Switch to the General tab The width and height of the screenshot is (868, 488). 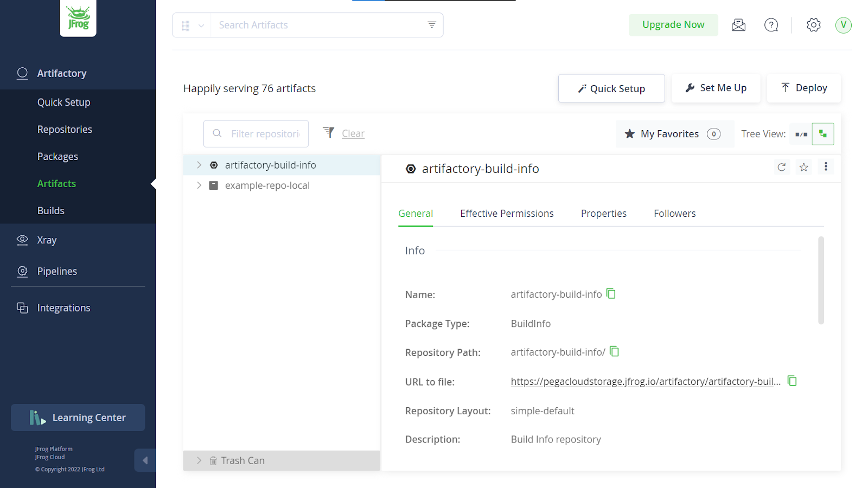(x=416, y=214)
